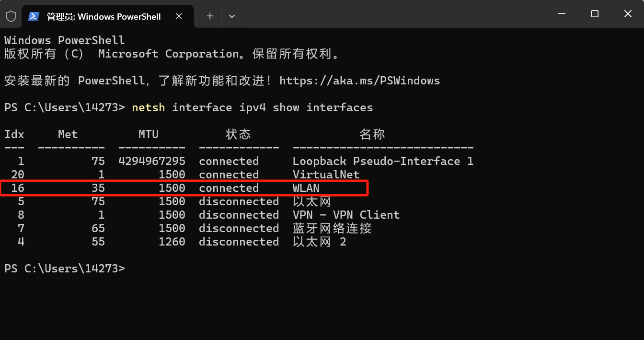
Task: Open a new terminal tab with the plus button
Action: click(209, 16)
